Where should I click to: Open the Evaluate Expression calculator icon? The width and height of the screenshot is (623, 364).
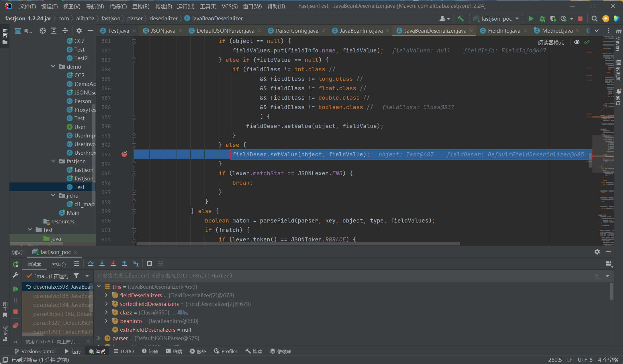click(149, 263)
